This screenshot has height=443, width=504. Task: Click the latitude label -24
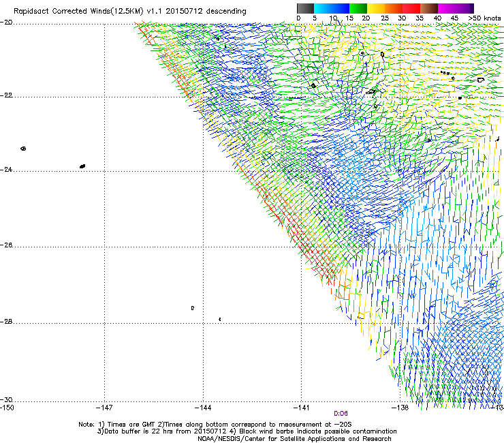coord(6,169)
